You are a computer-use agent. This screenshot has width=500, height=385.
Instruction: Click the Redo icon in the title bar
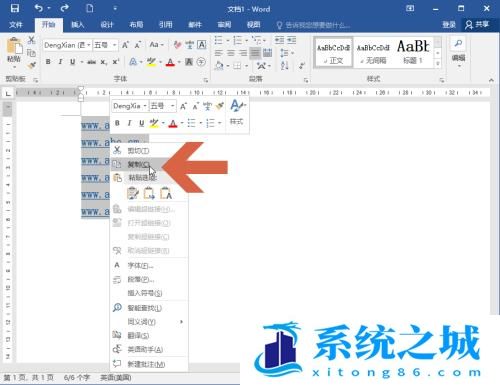[65, 8]
